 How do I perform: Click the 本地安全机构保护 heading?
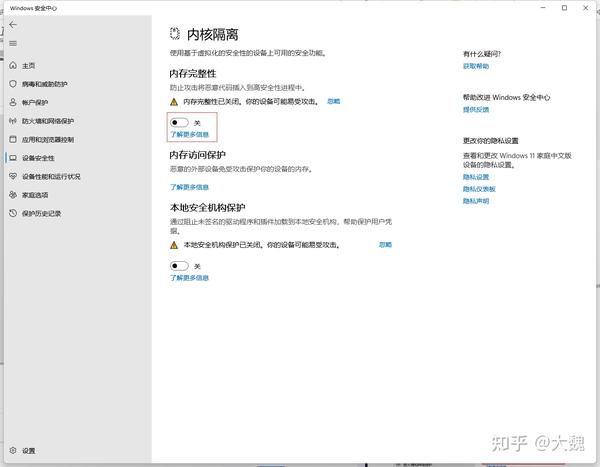point(207,207)
